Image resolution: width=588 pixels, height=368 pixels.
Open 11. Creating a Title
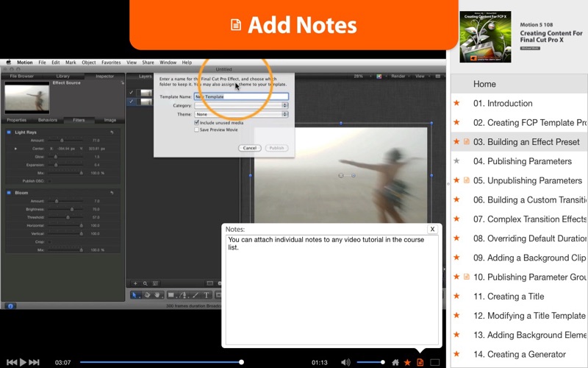coord(520,297)
